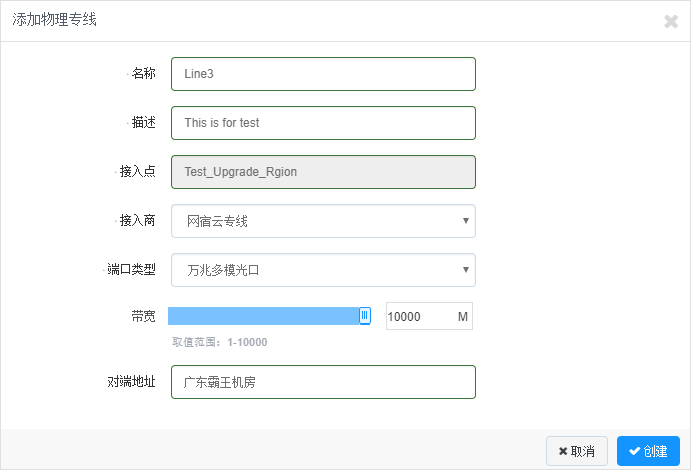Click the greyed-out 接入点 field Test_Upgrade_Rgion
The height and width of the screenshot is (470, 691).
coord(323,171)
